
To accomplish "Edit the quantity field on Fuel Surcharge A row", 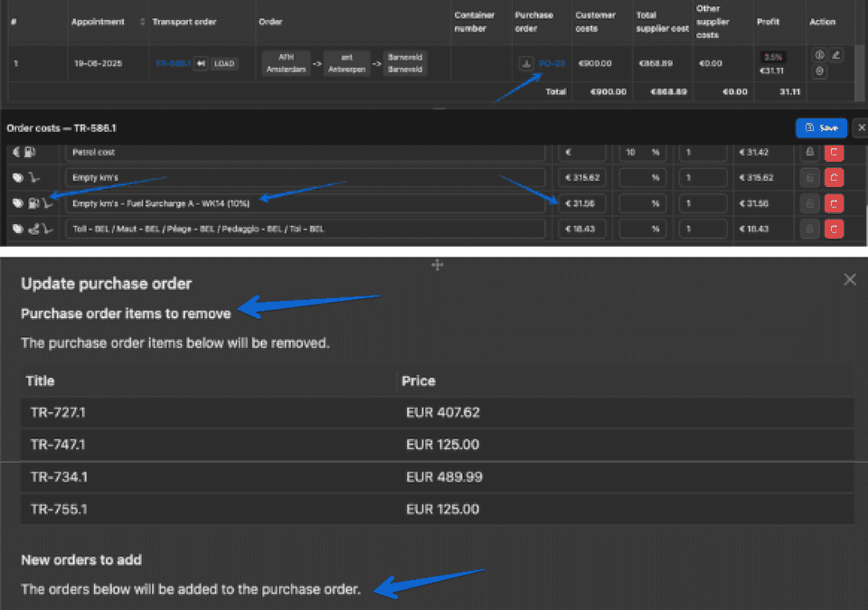I will pos(703,203).
